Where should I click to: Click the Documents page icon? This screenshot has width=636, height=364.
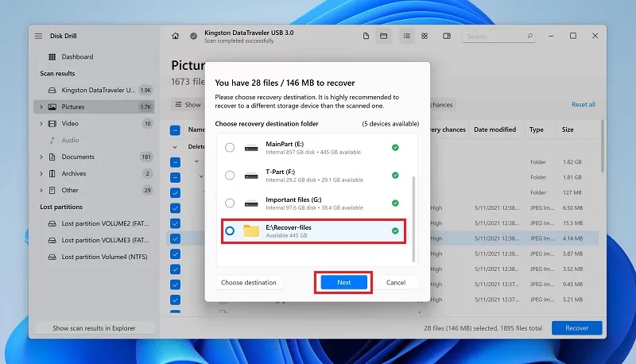pos(52,157)
